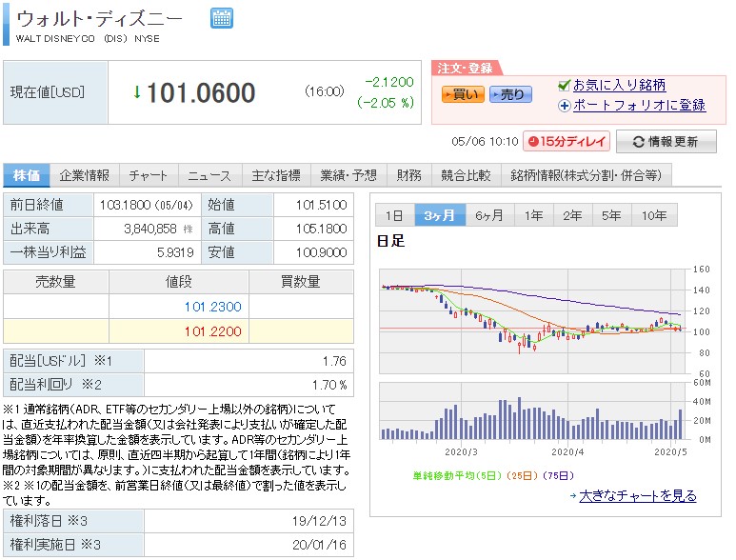Click the clock icon in delay badge

533,141
